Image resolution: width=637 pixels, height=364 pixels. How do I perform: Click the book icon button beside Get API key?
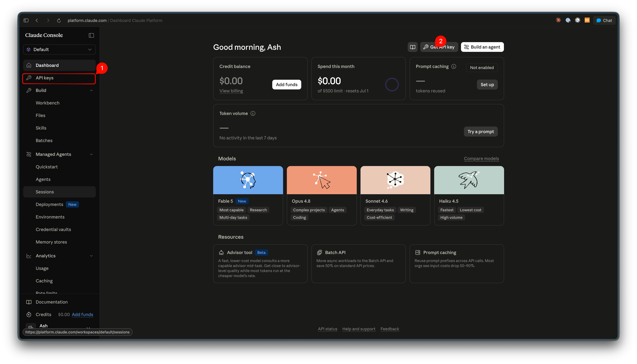413,47
